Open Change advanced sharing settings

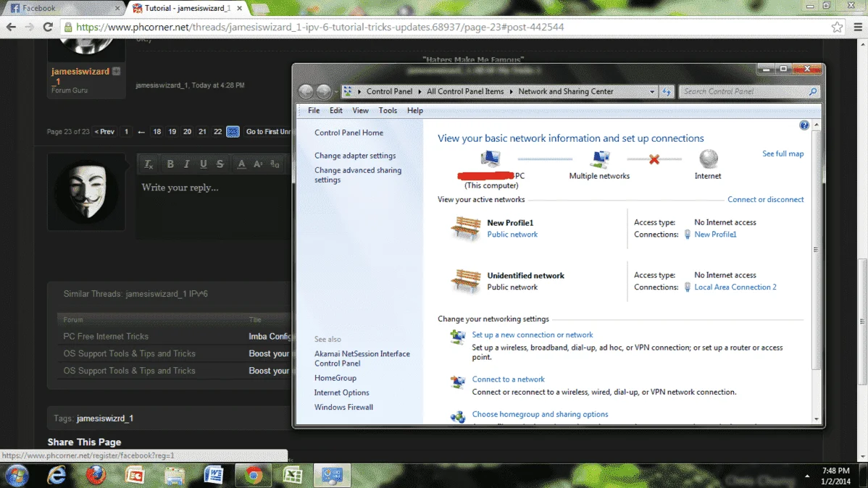[x=358, y=174]
